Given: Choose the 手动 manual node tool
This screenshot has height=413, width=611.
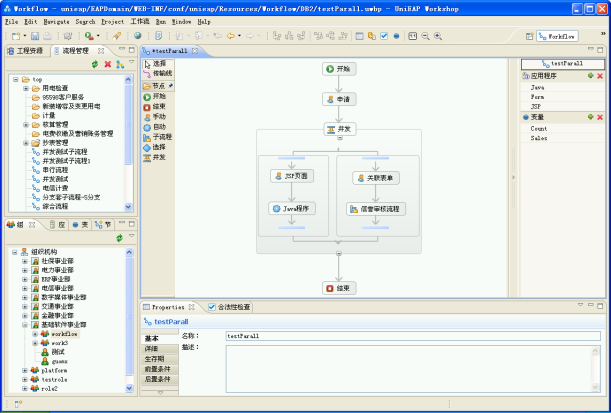Looking at the screenshot, I should (x=160, y=117).
